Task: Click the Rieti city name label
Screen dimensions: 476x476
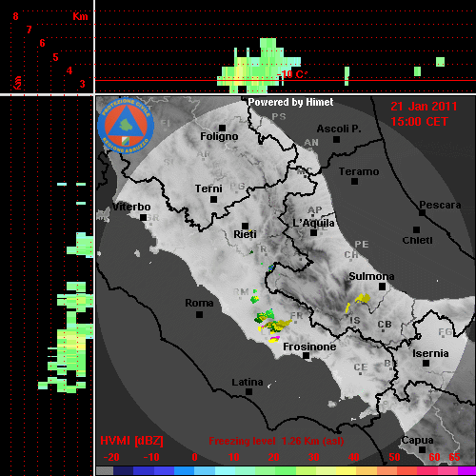Action: coord(245,234)
